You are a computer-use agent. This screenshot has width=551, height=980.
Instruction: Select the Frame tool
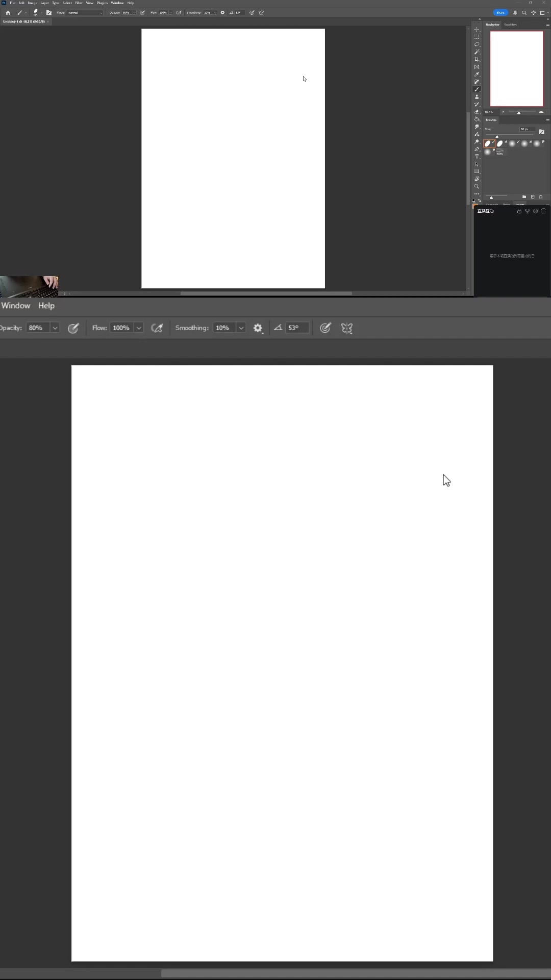click(x=477, y=67)
